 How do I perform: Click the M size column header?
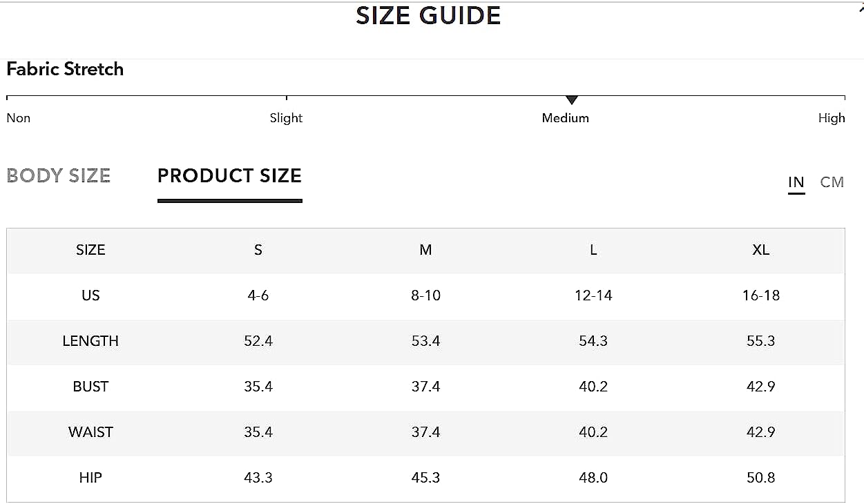coord(425,250)
